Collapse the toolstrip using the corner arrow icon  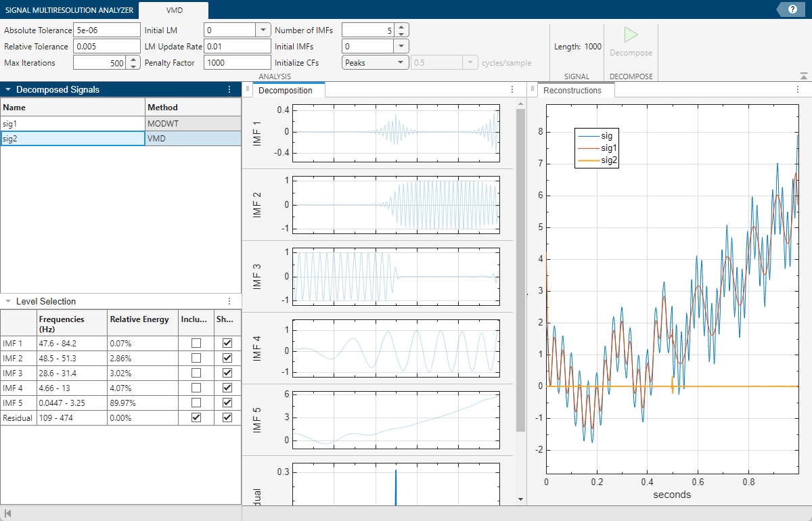pyautogui.click(x=803, y=76)
